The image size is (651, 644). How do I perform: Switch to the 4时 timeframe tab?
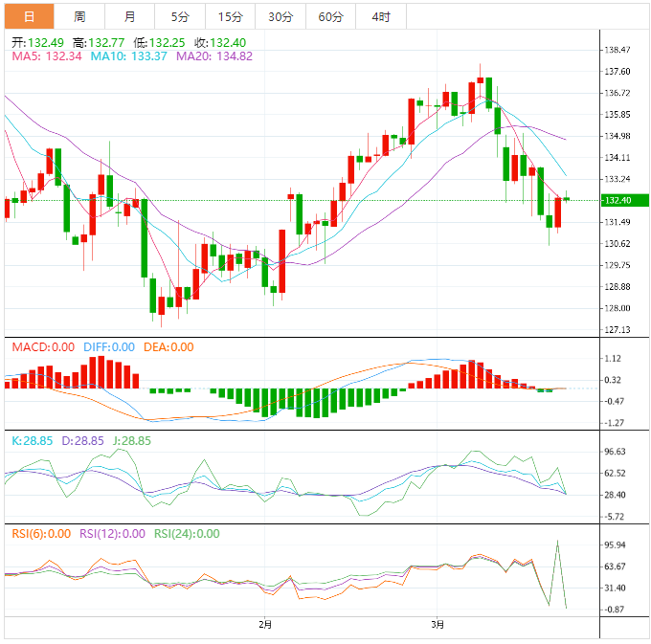(x=381, y=16)
